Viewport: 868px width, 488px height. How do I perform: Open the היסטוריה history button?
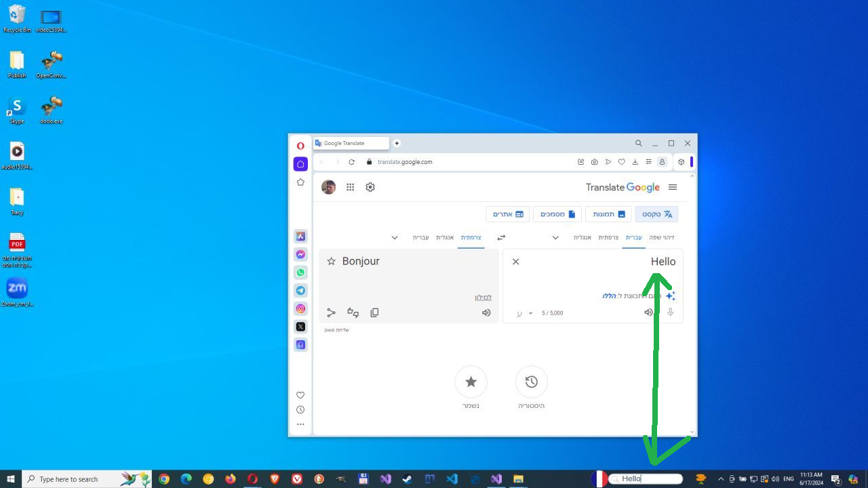pyautogui.click(x=532, y=382)
